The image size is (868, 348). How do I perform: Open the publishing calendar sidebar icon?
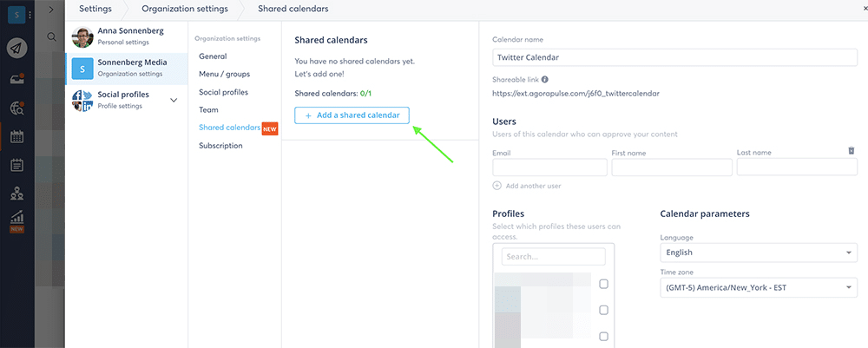[17, 136]
